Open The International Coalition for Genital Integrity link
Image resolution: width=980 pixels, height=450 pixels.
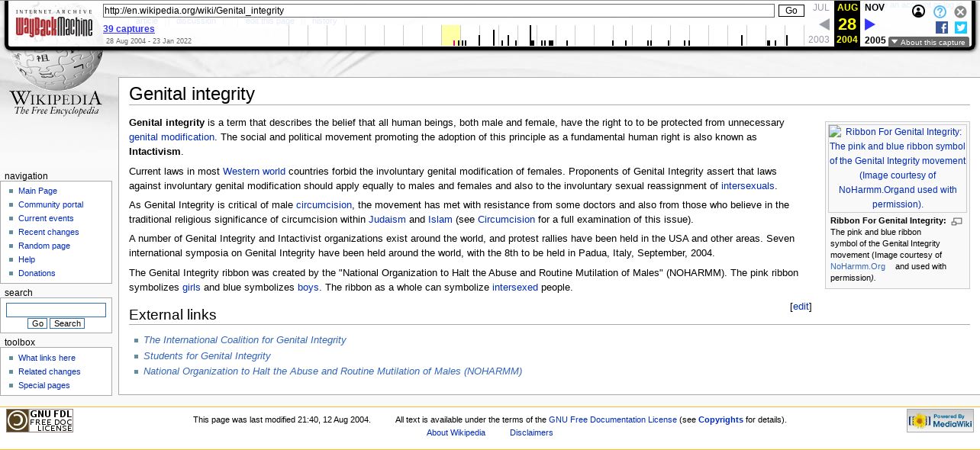click(x=245, y=340)
